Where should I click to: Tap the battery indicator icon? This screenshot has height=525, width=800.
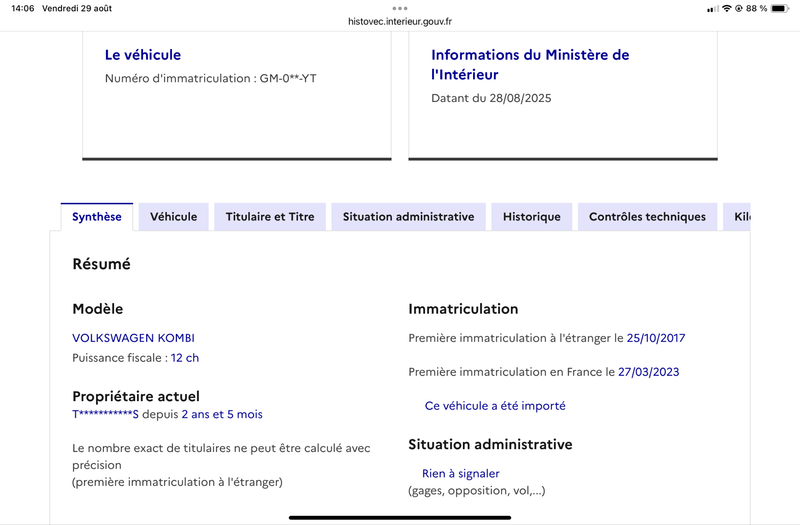780,8
